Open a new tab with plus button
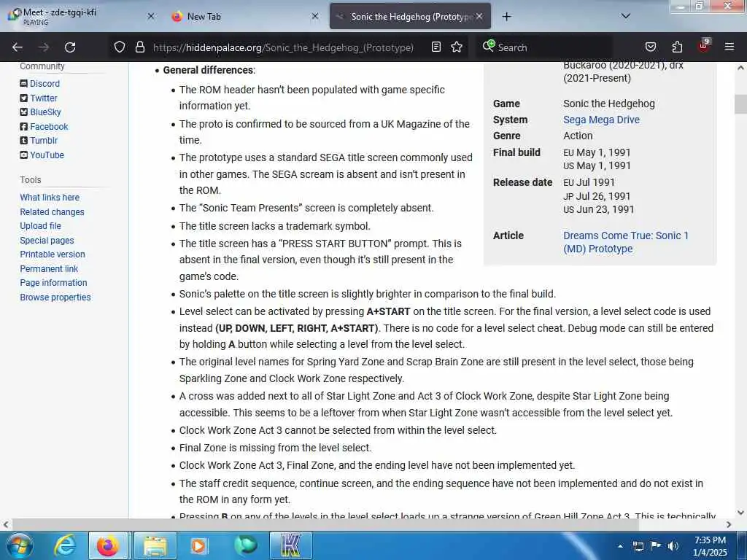The width and height of the screenshot is (747, 560). (x=506, y=17)
